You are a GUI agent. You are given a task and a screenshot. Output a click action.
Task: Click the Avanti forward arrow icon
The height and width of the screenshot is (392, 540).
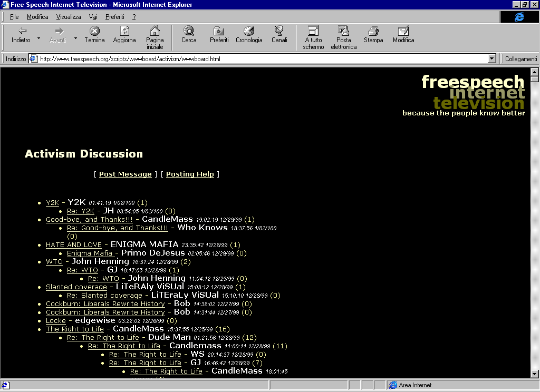click(59, 31)
